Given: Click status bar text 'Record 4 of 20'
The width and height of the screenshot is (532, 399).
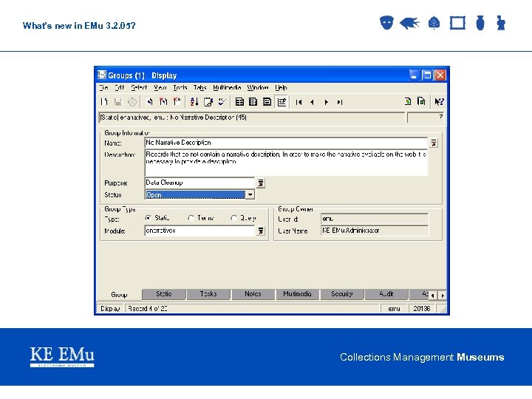Looking at the screenshot, I should point(148,309).
